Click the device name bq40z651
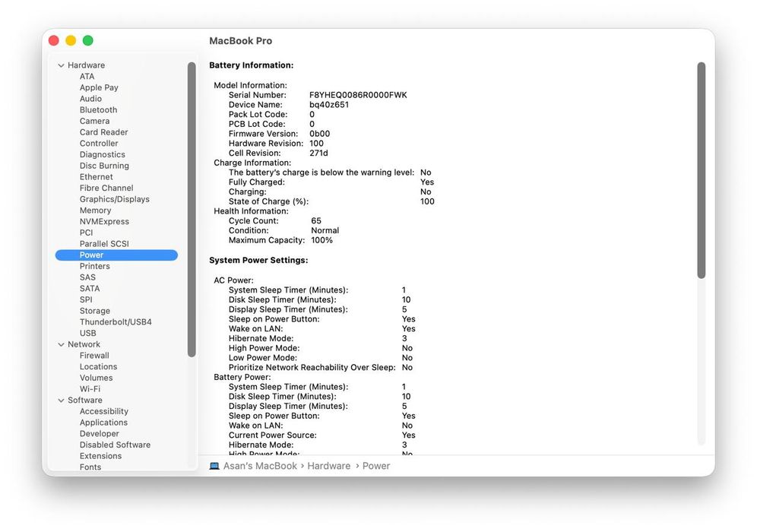Screen dimensions: 757x532 [329, 105]
